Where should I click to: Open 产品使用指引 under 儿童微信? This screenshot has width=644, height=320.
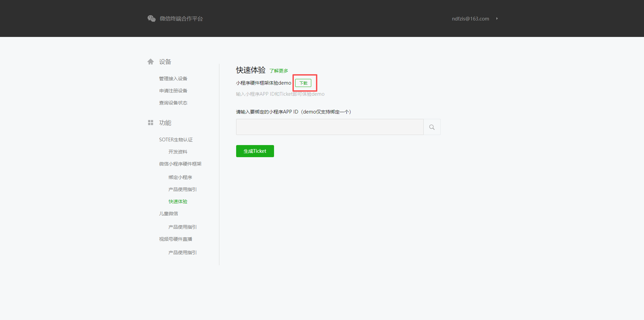(x=182, y=227)
